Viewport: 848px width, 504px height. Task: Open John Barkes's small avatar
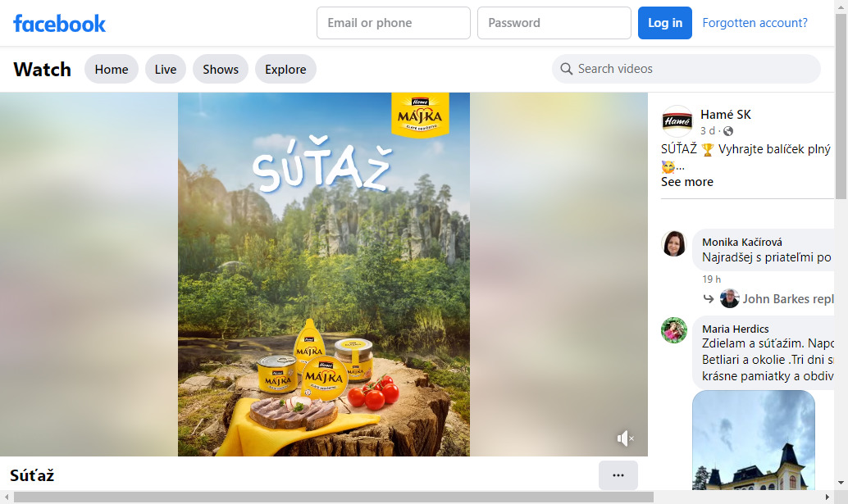click(x=730, y=298)
